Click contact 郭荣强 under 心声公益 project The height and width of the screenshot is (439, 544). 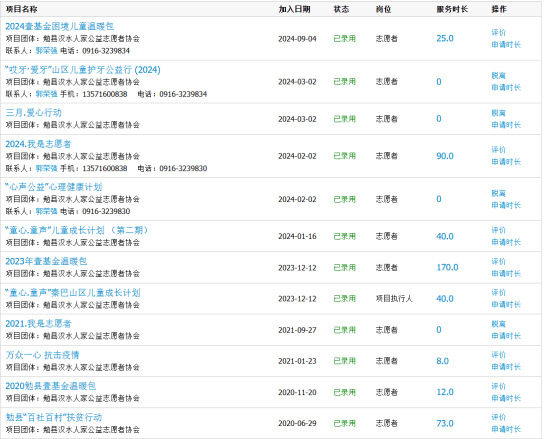(46, 211)
